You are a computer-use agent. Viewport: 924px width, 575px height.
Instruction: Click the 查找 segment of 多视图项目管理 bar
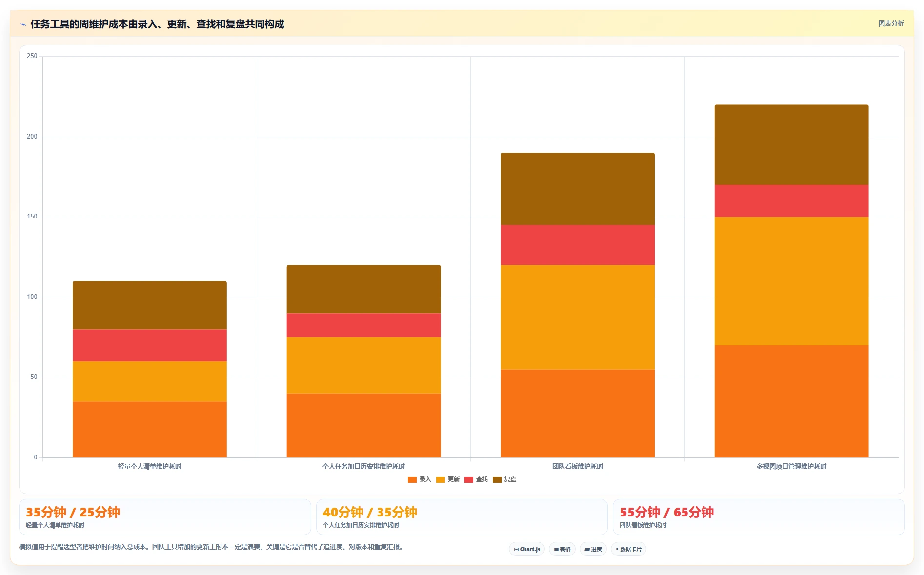coord(791,201)
